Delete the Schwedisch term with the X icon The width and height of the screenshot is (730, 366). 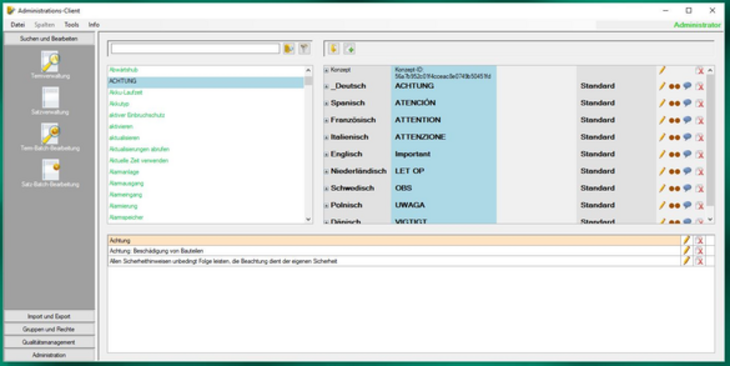(x=699, y=189)
